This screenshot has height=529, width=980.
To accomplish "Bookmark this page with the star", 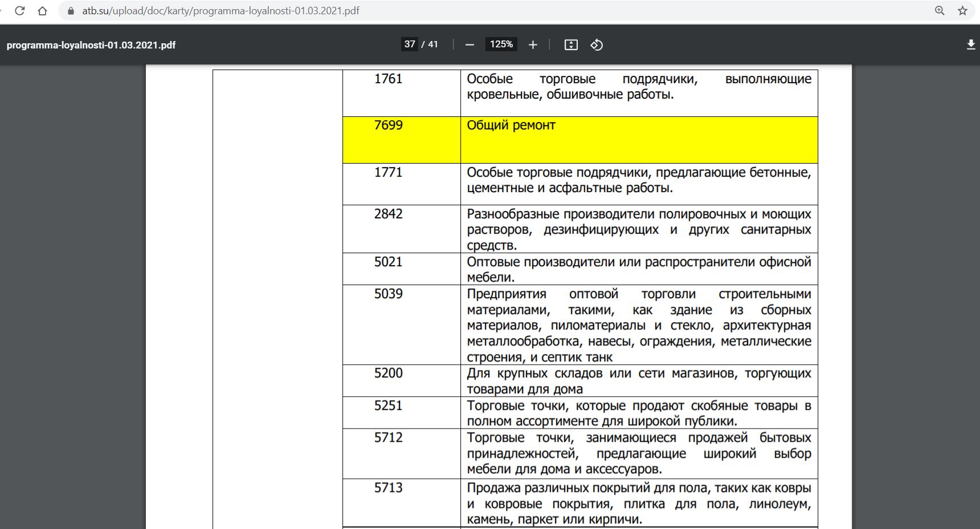I will 962,11.
